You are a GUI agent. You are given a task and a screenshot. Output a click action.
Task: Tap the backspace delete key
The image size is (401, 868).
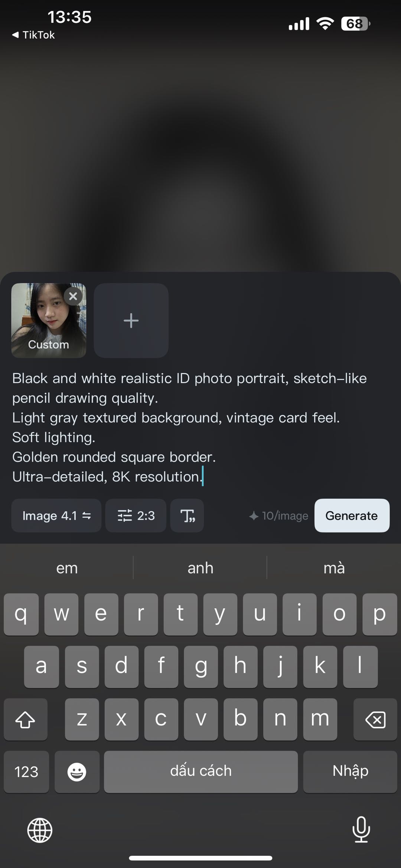coord(375,719)
